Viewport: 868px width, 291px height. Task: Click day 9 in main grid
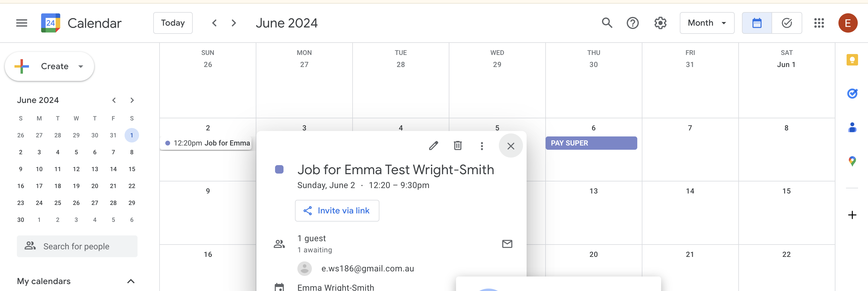click(x=207, y=191)
